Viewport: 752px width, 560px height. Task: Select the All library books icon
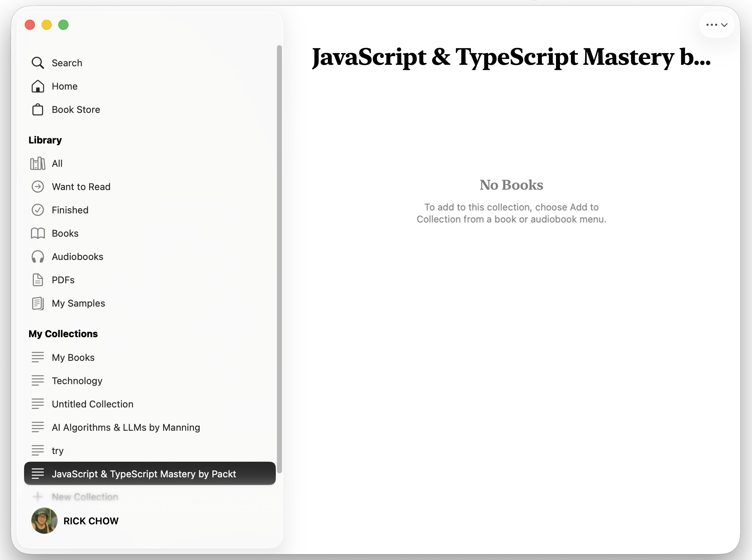coord(38,163)
